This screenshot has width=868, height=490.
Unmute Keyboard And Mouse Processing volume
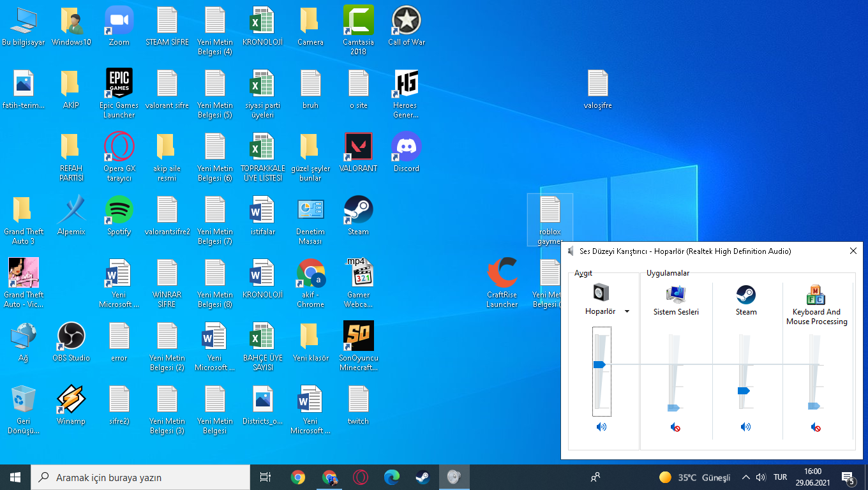click(x=816, y=427)
